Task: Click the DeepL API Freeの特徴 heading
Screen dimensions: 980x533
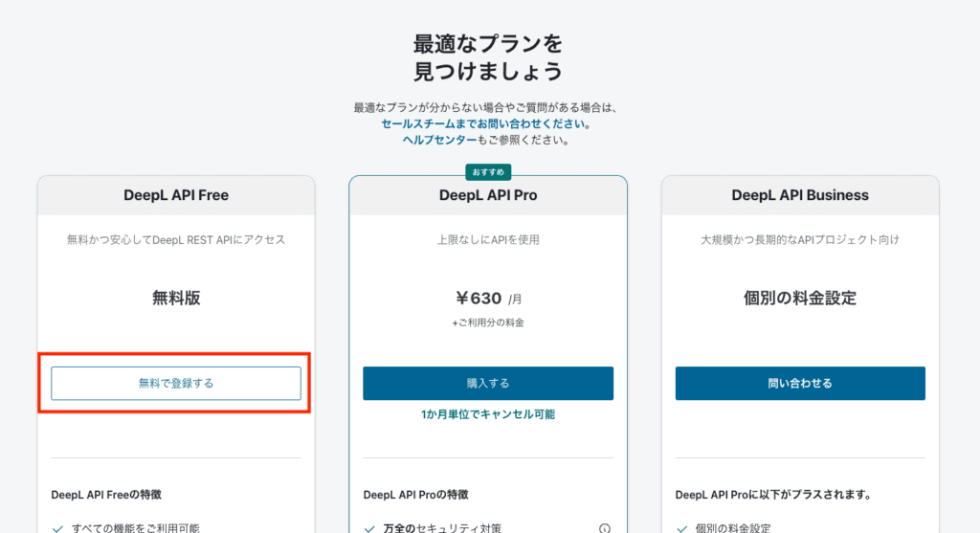Action: tap(106, 495)
